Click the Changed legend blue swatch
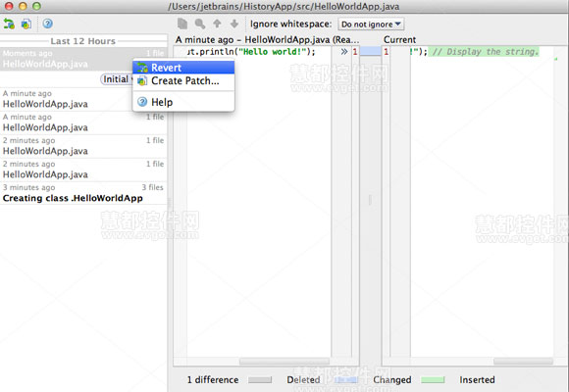569x392 pixels. (346, 380)
